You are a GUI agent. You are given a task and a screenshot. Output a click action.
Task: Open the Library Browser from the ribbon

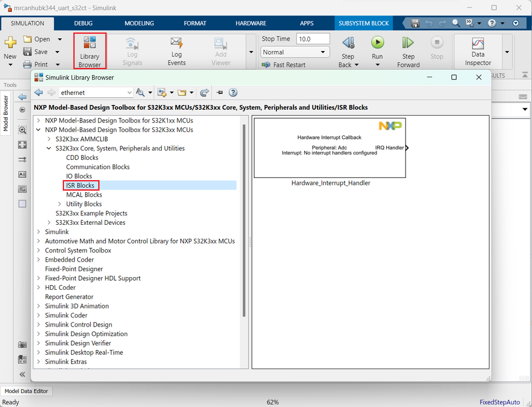(90, 51)
